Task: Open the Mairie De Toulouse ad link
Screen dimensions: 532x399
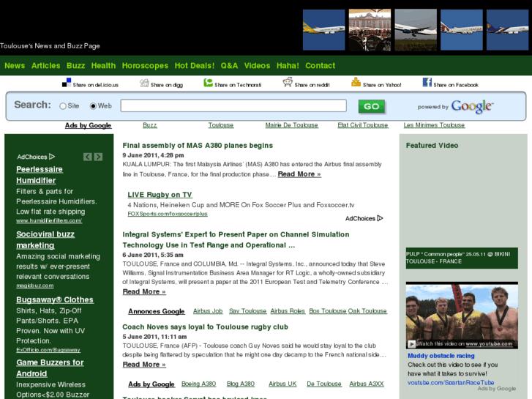Action: [291, 125]
